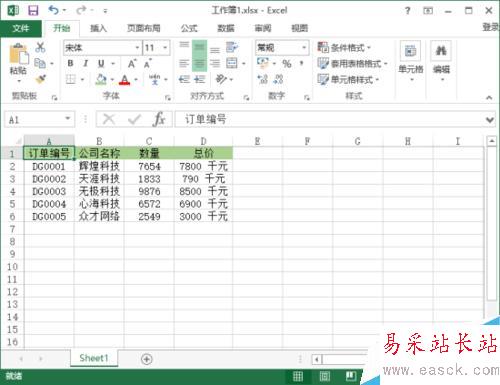Select cell B2 辉煌科技
The width and height of the screenshot is (500, 385).
click(99, 166)
